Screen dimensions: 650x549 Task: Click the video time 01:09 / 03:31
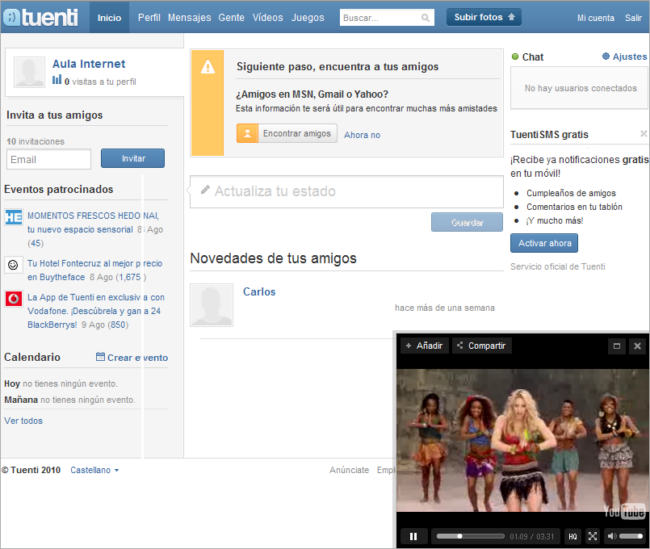[x=532, y=537]
